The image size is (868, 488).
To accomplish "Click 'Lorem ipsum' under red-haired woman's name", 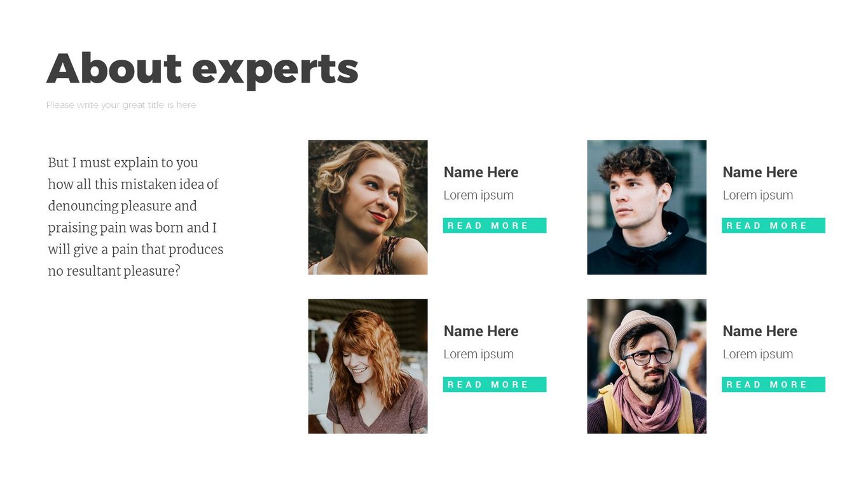I will (x=478, y=354).
